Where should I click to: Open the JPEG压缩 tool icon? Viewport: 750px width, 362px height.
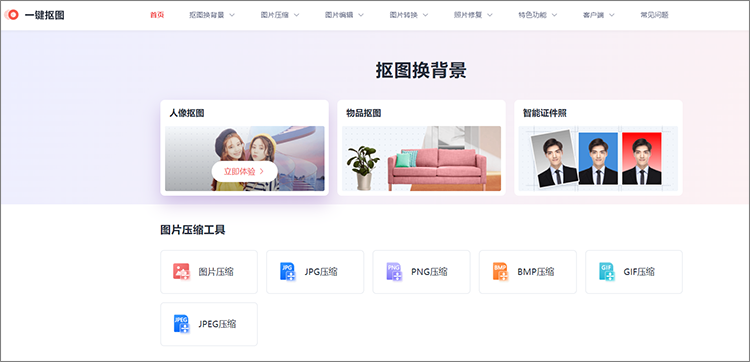pyautogui.click(x=181, y=324)
